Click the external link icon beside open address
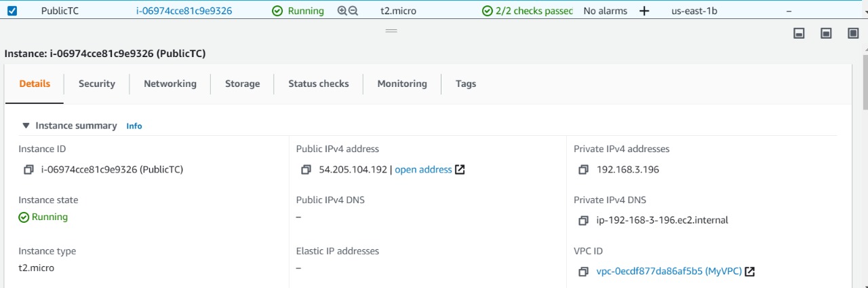 460,170
